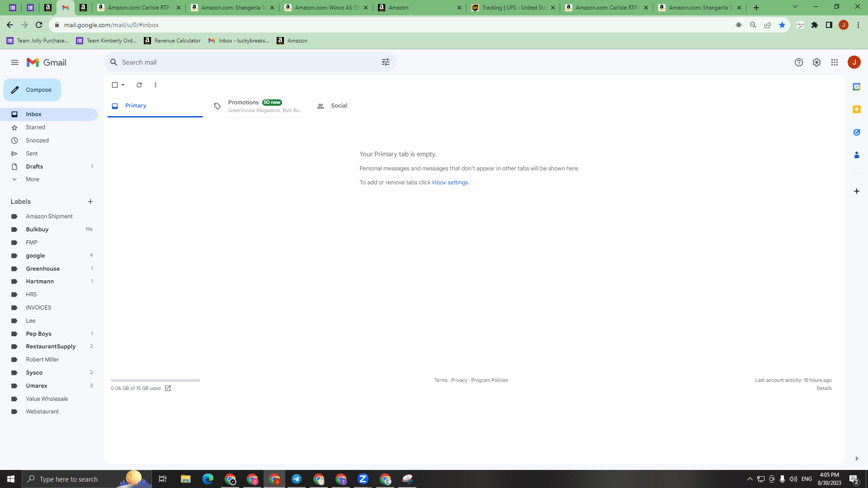
Task: Click the inbox settings link
Action: pyautogui.click(x=450, y=183)
